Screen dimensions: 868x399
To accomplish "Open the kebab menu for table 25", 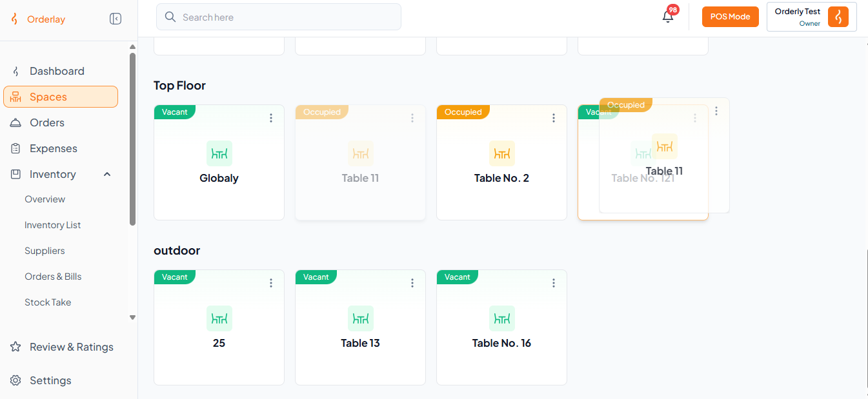I will pos(271,283).
